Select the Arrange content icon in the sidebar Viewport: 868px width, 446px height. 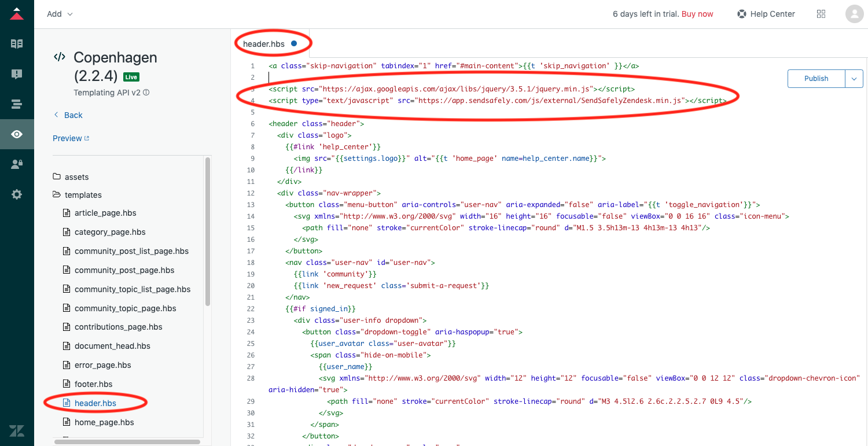(x=17, y=104)
